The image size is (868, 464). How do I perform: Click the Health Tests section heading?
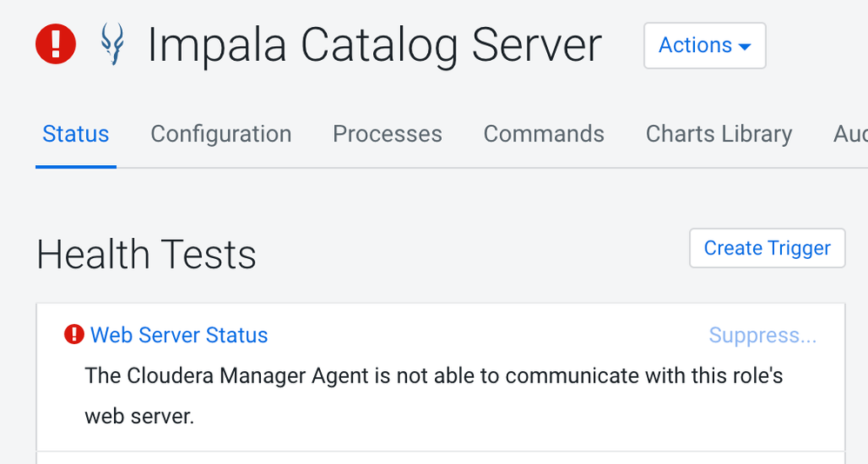146,255
